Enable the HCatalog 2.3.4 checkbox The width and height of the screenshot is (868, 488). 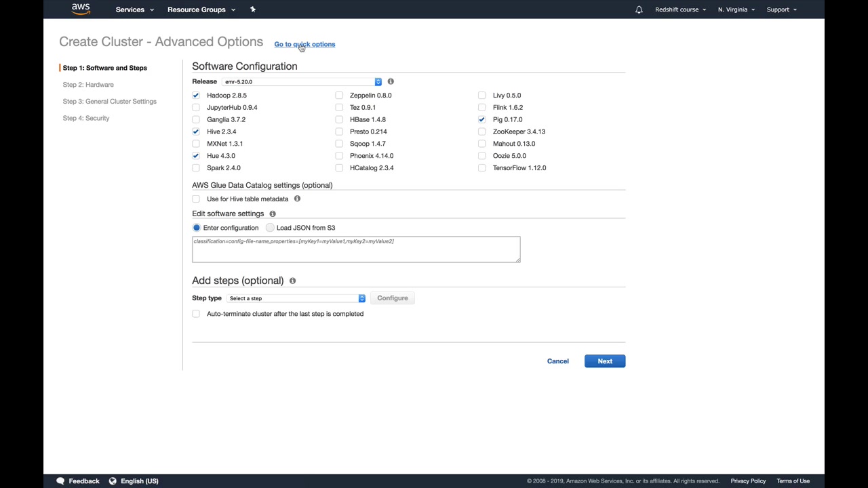[339, 168]
